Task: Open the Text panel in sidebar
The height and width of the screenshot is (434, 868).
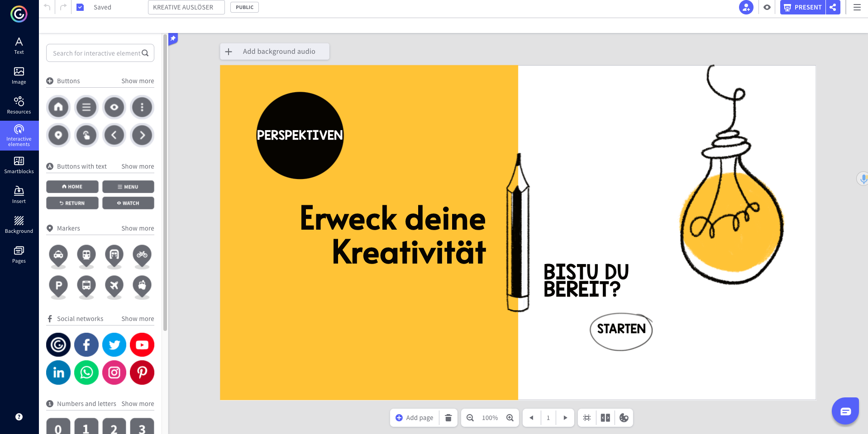Action: (19, 46)
